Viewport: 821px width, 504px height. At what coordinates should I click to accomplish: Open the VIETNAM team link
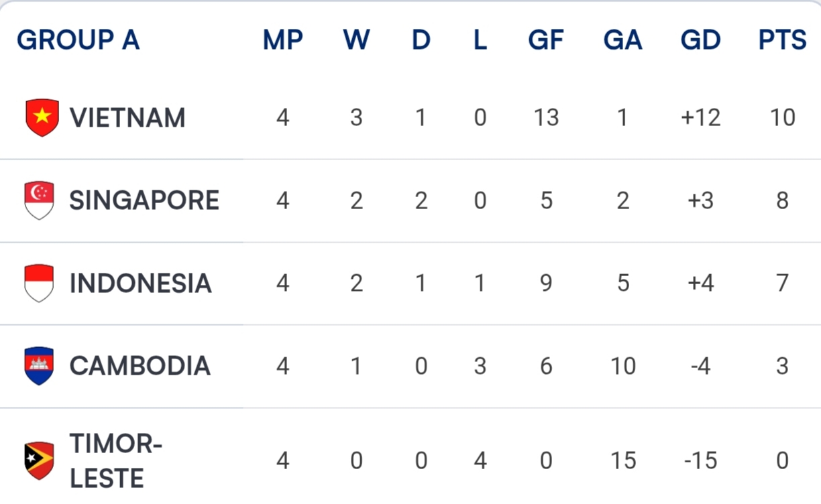click(127, 118)
